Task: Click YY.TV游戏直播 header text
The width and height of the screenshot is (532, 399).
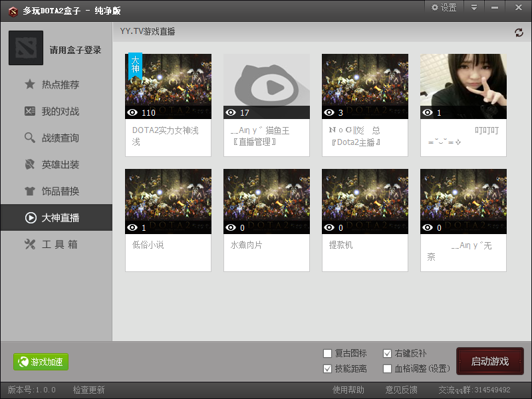Action: [x=148, y=31]
